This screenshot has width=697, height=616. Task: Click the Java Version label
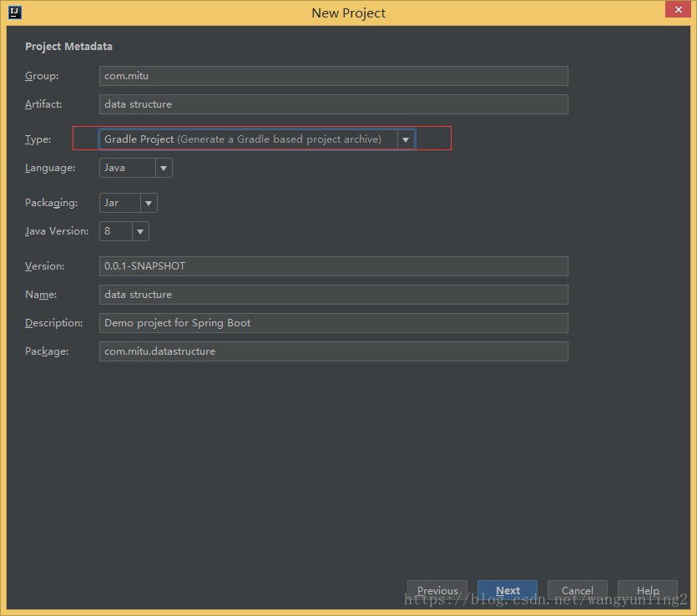[x=57, y=231]
